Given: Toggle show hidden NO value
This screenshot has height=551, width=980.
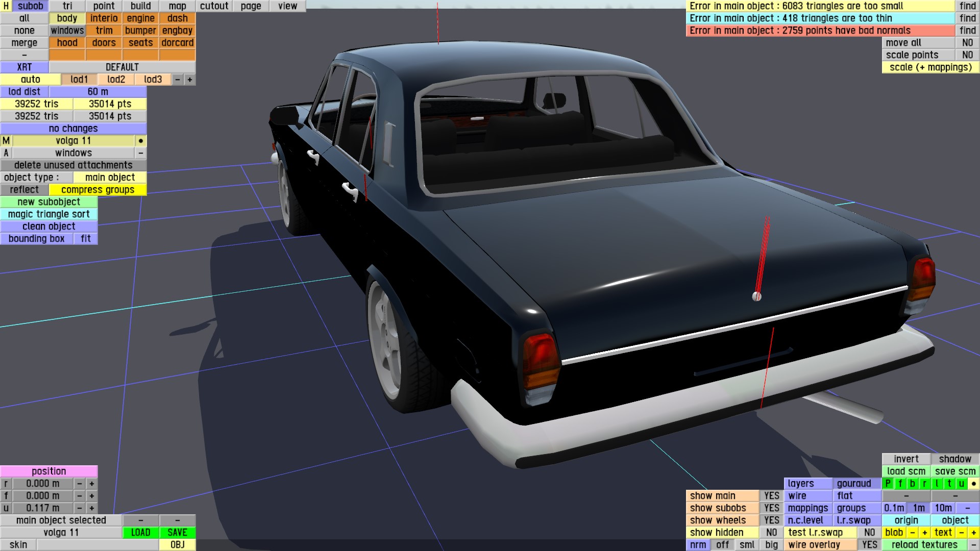Looking at the screenshot, I should coord(771,533).
